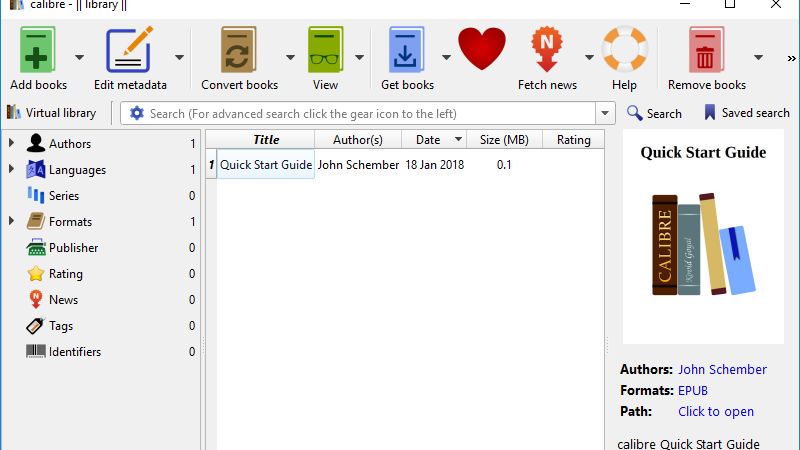800x450 pixels.
Task: Open the Saved search bookmark button
Action: tap(747, 113)
